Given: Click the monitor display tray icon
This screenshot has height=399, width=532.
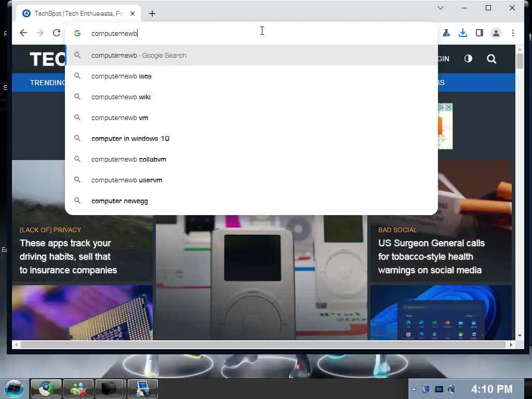Looking at the screenshot, I should [x=439, y=389].
